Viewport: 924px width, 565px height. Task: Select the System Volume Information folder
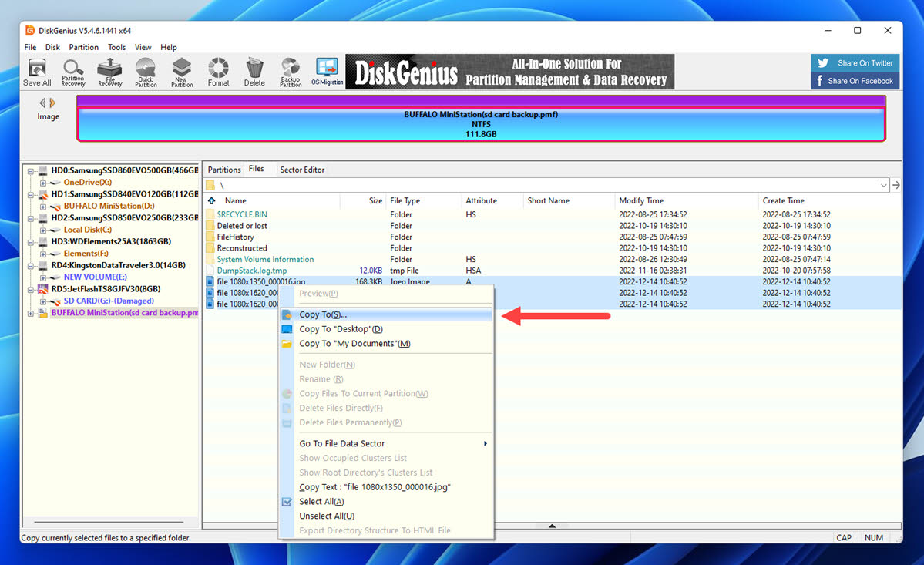pyautogui.click(x=553, y=259)
